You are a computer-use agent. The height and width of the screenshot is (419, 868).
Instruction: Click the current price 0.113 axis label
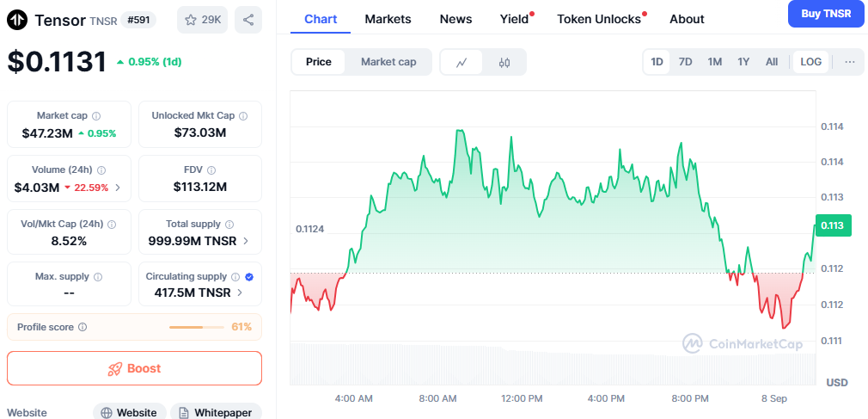click(x=833, y=225)
